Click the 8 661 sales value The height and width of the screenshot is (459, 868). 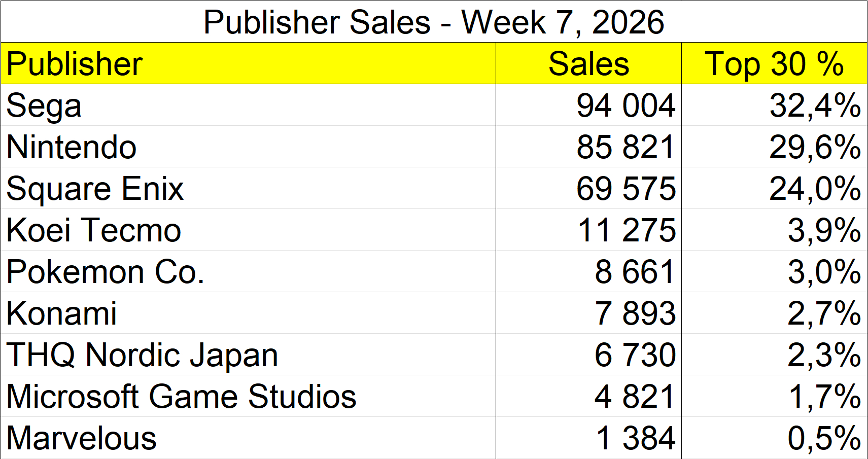tap(634, 272)
